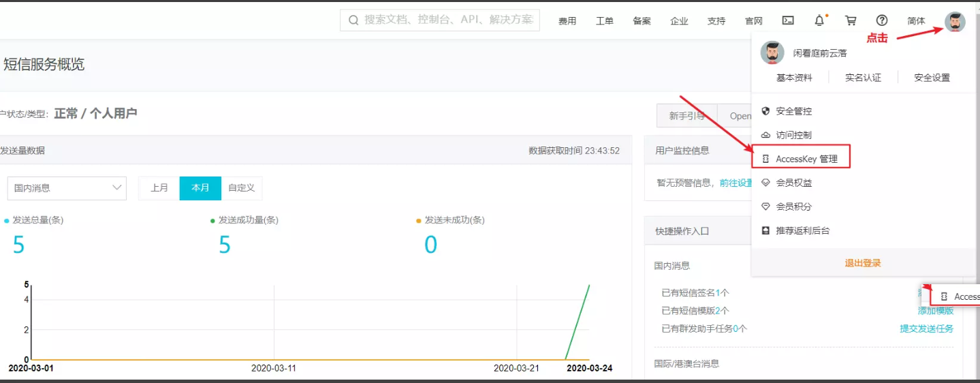Open the notification bell icon
This screenshot has width=980, height=383.
(819, 20)
